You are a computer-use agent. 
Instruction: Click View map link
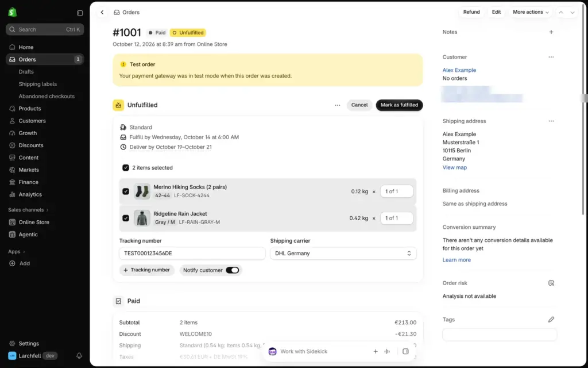point(455,167)
